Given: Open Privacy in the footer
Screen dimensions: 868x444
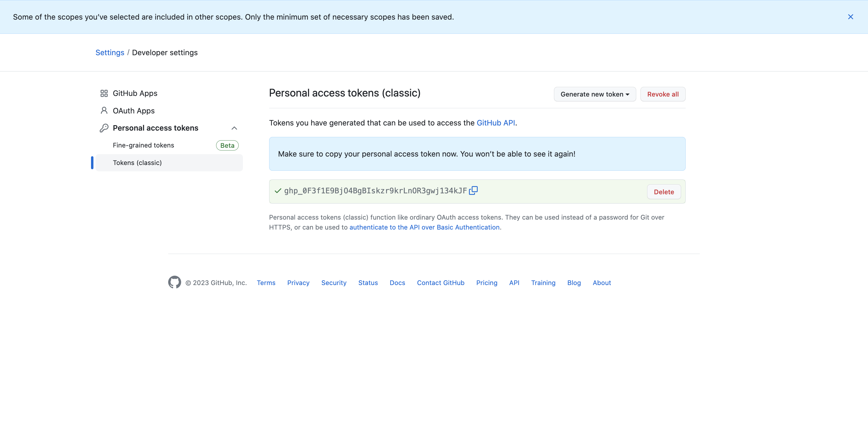Looking at the screenshot, I should pos(298,283).
